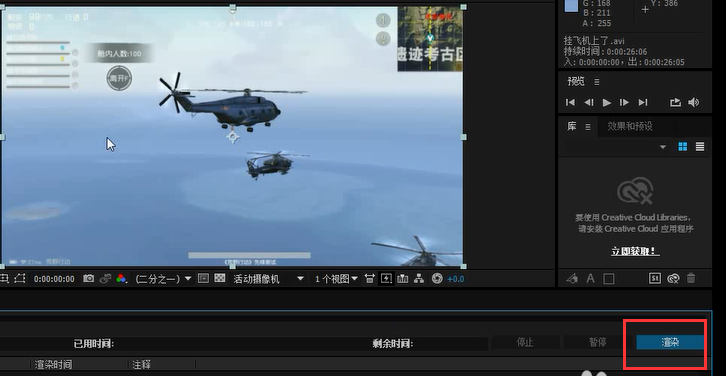Click the library trash icon

pyautogui.click(x=691, y=278)
